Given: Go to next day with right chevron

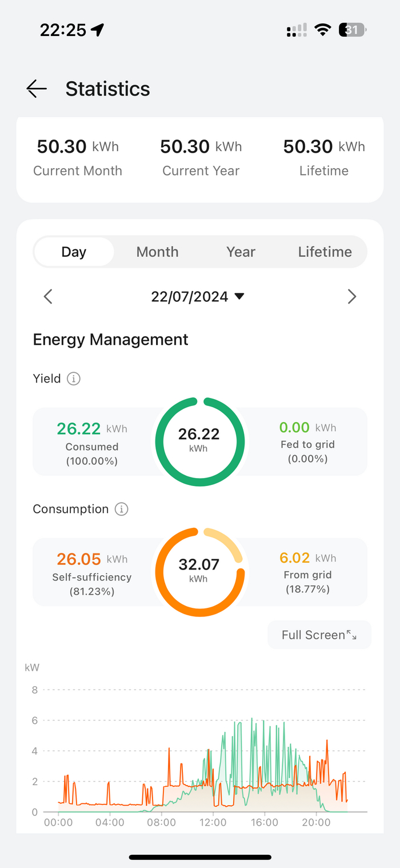Looking at the screenshot, I should coord(352,296).
